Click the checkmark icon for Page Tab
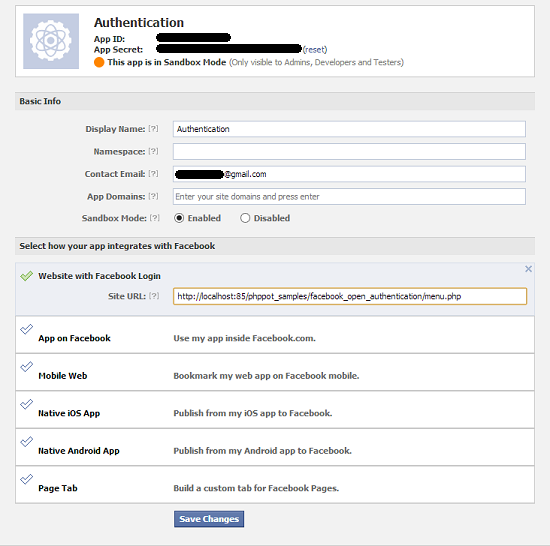Screen dimensions: 550x546 coord(27,479)
